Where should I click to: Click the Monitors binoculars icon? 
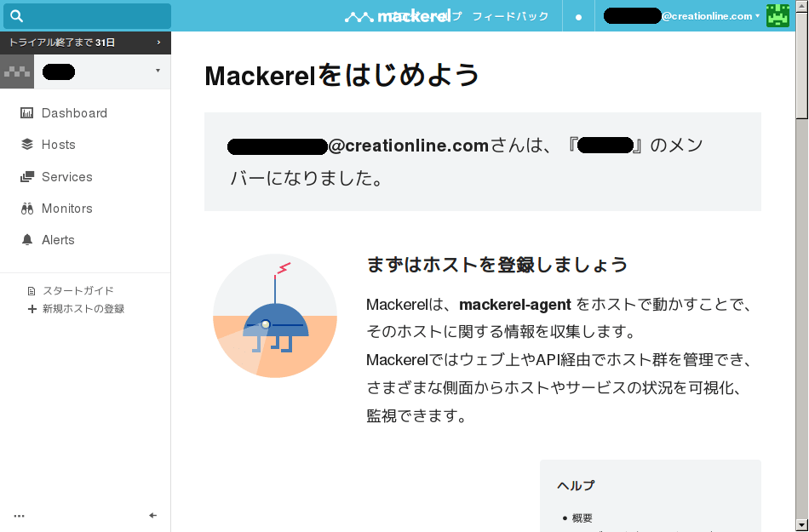point(27,209)
